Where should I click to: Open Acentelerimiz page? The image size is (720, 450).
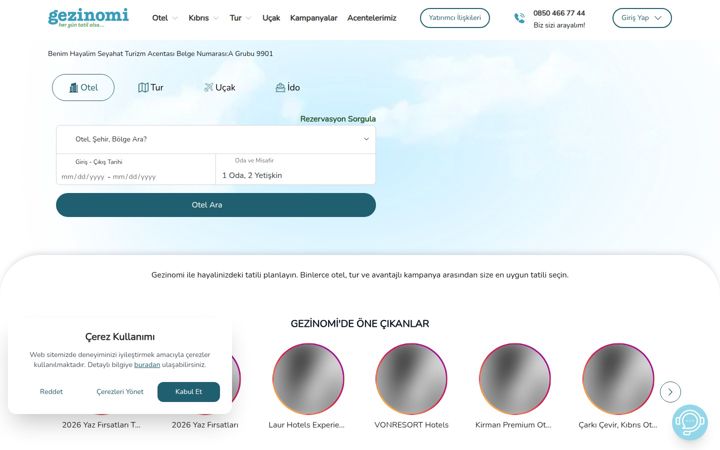[x=371, y=18]
